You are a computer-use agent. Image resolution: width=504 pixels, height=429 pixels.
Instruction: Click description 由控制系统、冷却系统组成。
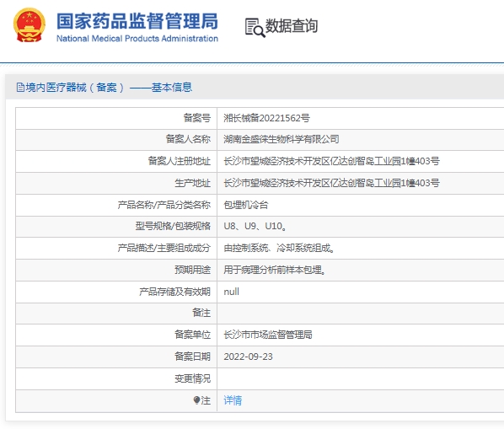point(279,248)
